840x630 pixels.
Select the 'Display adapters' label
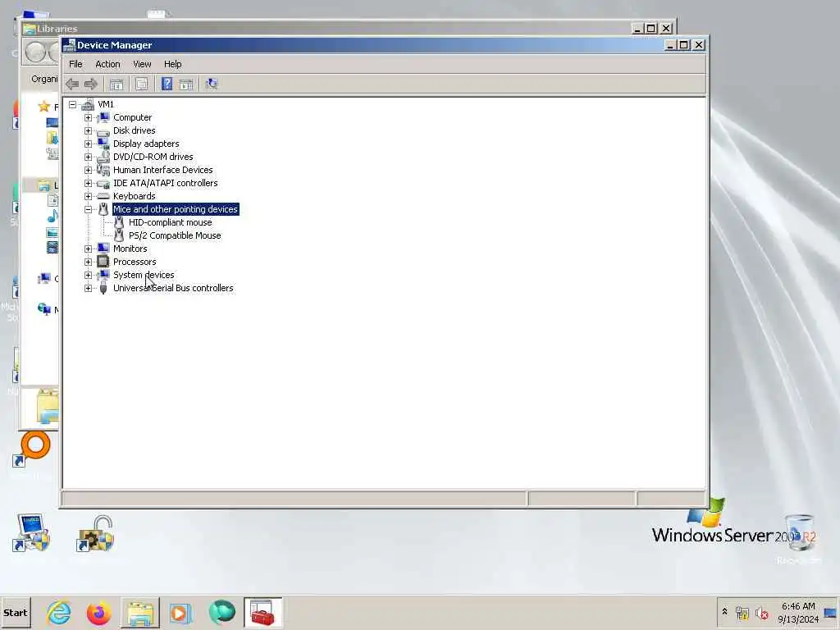click(146, 144)
